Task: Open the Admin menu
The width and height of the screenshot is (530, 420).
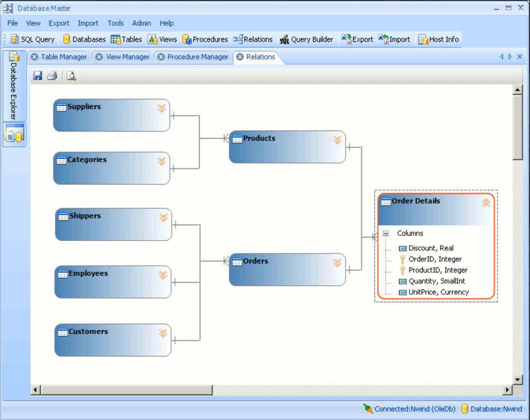Action: (x=141, y=23)
